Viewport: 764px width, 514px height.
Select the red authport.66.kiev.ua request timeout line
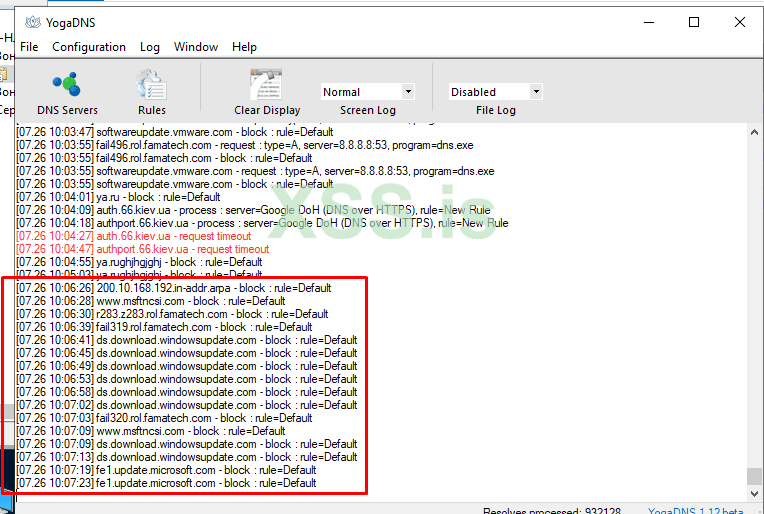(x=142, y=249)
